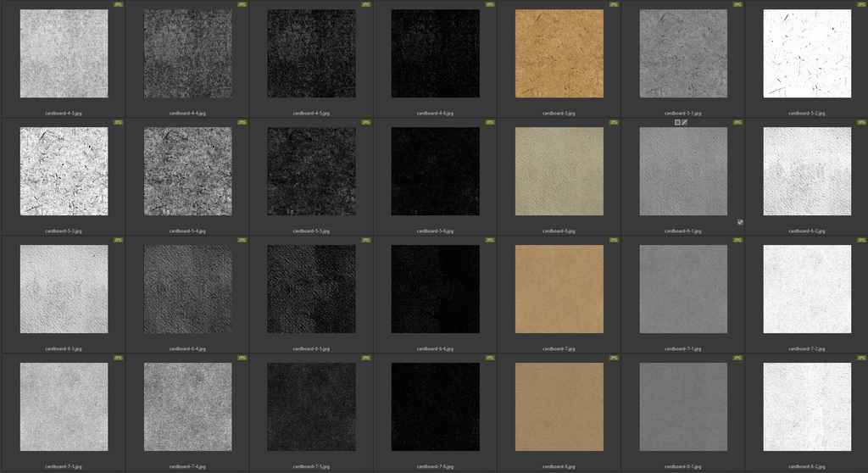
Task: Click the diagonal pencil icon above cardboard-6-1
Action: coord(685,122)
